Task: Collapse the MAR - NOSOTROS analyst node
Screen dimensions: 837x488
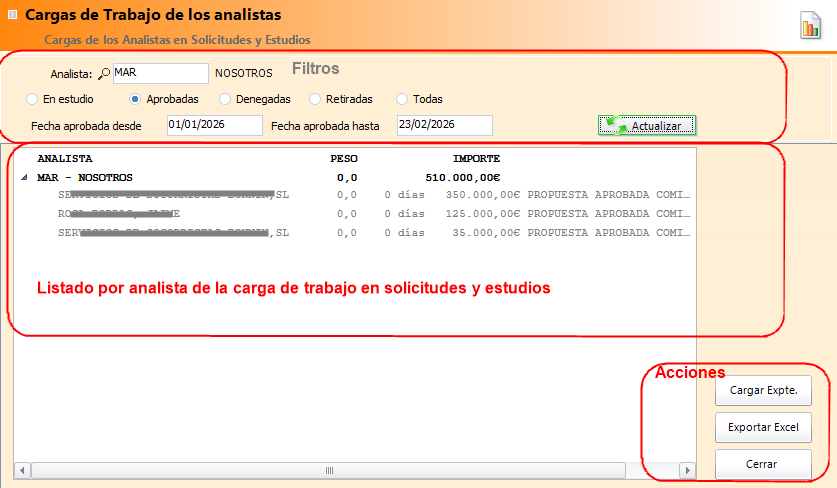Action: click(x=23, y=177)
